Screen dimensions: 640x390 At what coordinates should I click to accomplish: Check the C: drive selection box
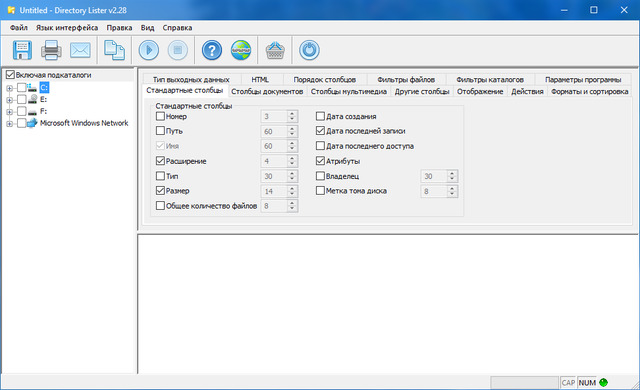[x=21, y=87]
